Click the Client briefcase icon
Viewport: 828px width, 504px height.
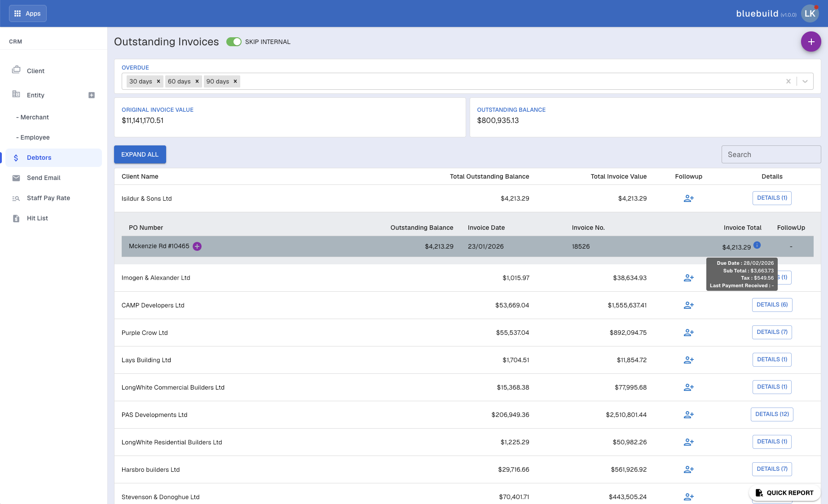pyautogui.click(x=16, y=70)
